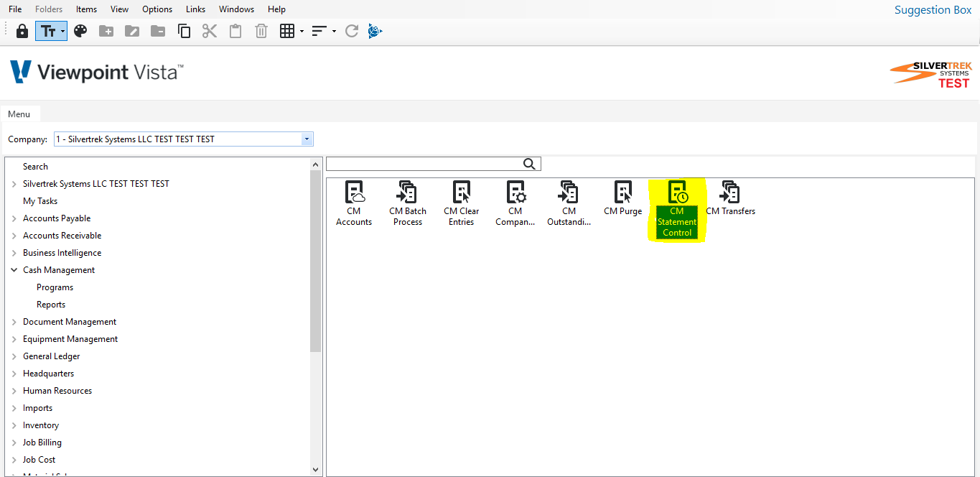Click the tree scrollbar up arrow
The height and width of the screenshot is (477, 980).
pyautogui.click(x=316, y=164)
